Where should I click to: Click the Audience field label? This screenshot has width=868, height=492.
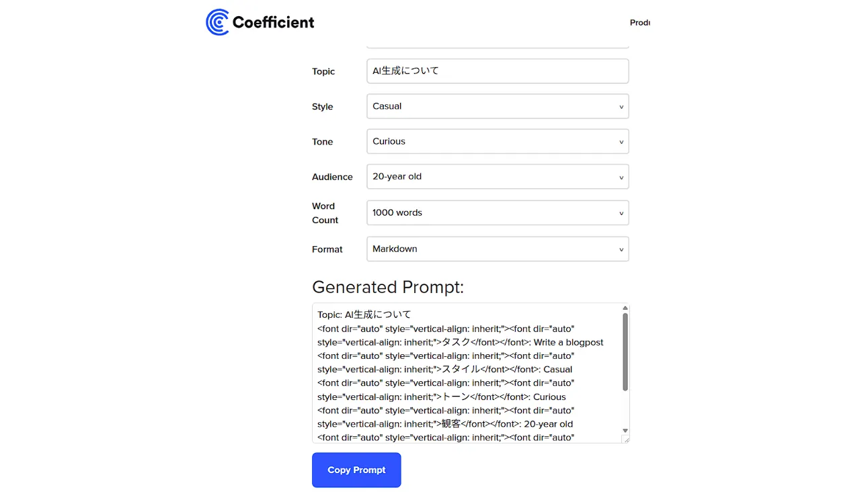(332, 177)
